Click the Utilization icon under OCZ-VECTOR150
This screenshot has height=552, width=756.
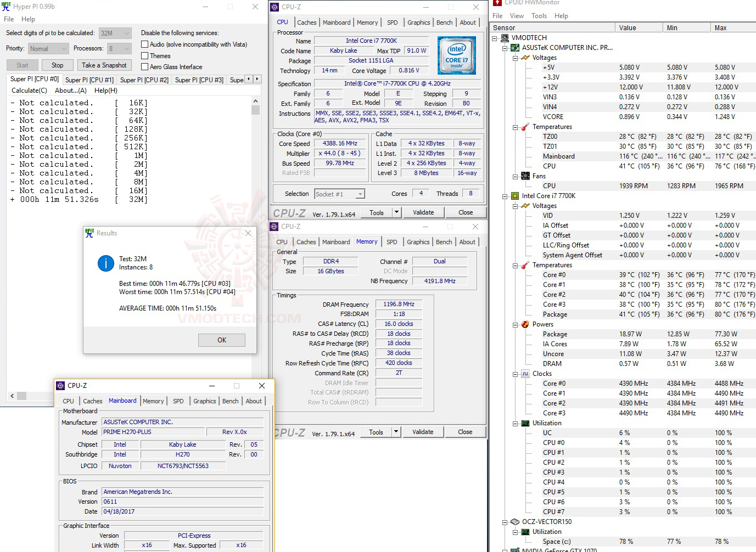525,532
